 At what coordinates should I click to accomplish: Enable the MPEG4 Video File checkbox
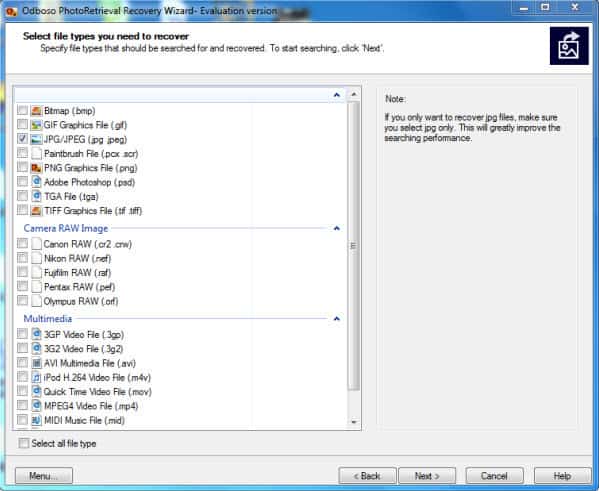coord(23,405)
